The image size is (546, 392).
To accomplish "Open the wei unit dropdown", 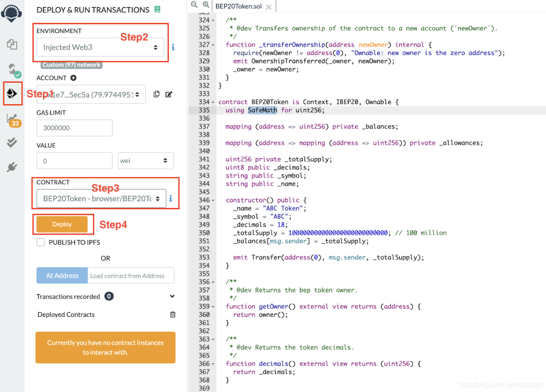I will point(145,161).
